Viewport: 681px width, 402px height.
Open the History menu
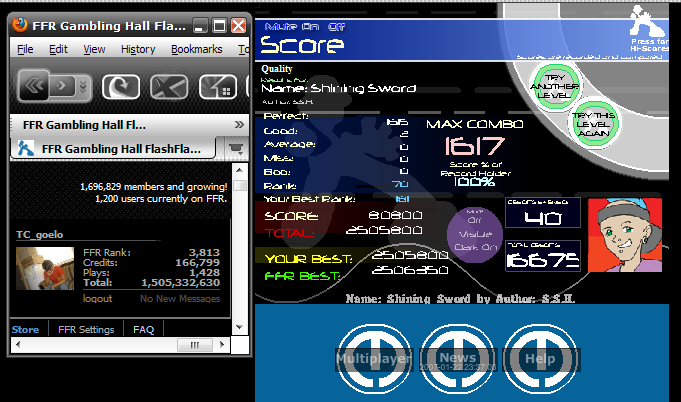(138, 49)
